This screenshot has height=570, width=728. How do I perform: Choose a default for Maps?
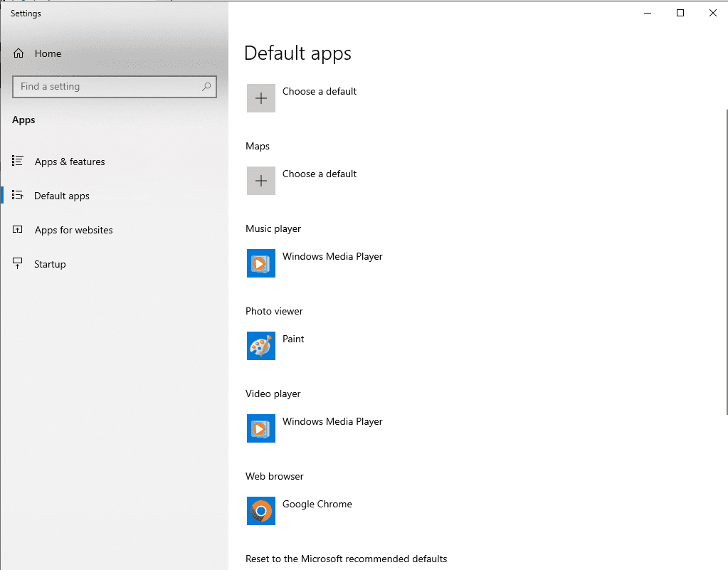(x=320, y=174)
